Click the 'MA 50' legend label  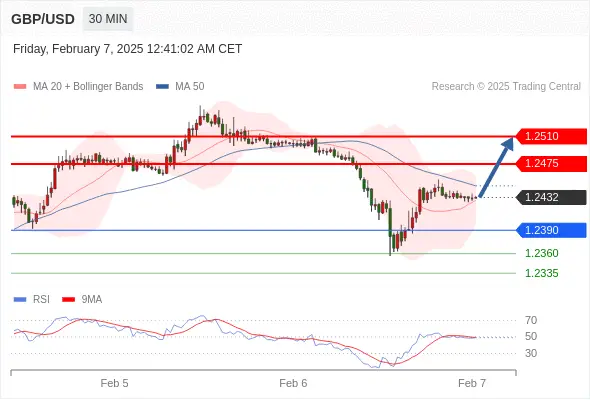[x=190, y=87]
